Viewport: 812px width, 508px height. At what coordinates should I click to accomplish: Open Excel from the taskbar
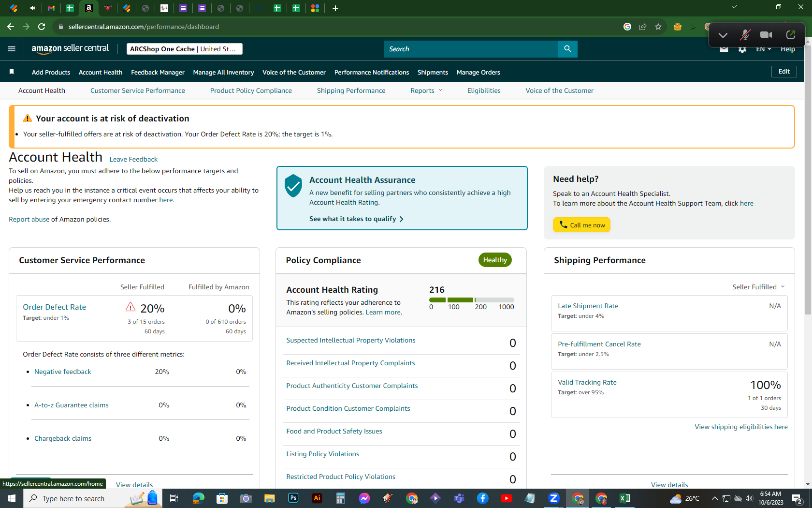click(x=625, y=498)
